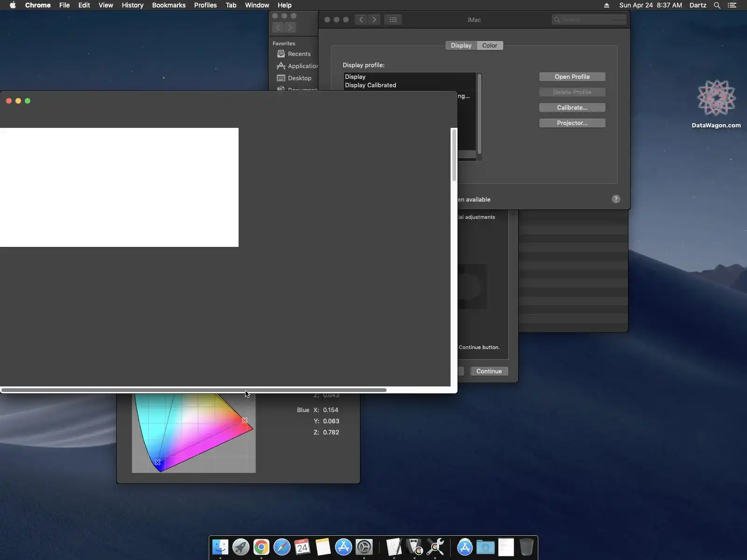Select the 'Display' profile in list
This screenshot has height=560, width=747.
[x=409, y=77]
